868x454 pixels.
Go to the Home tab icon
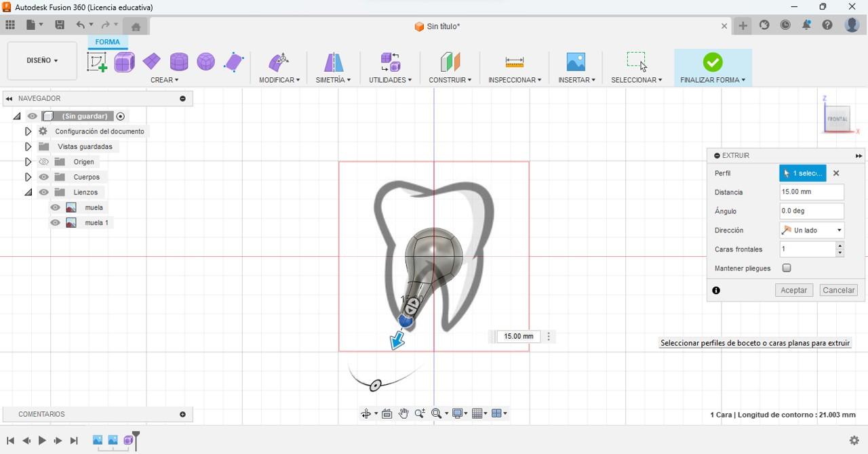(136, 26)
